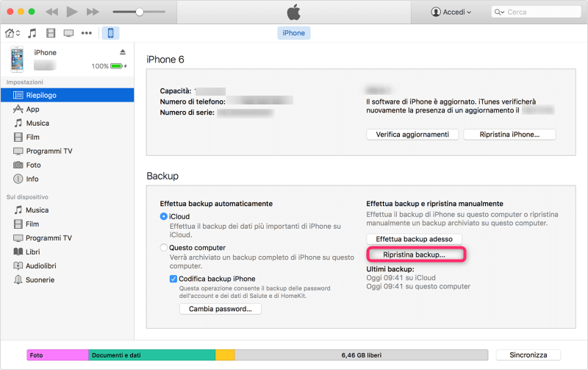Show more media types via ellipsis icon
Image resolution: width=588 pixels, height=370 pixels.
[x=87, y=33]
